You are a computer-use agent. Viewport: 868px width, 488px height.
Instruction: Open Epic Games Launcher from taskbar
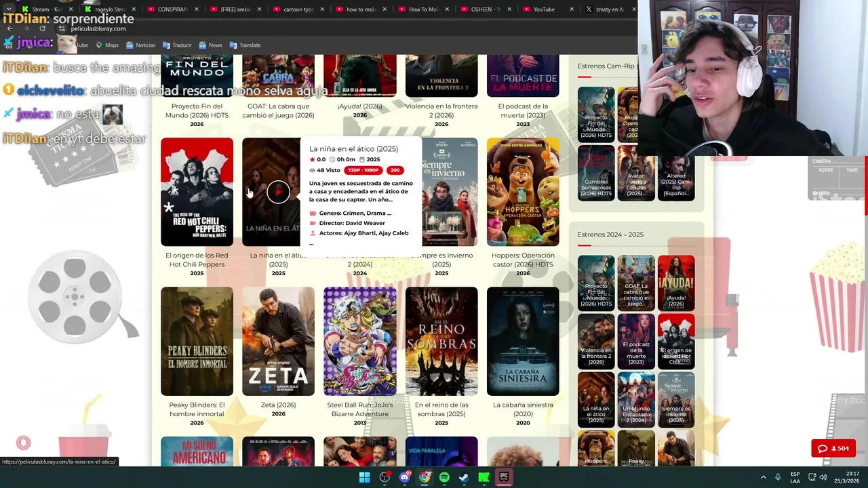click(504, 477)
